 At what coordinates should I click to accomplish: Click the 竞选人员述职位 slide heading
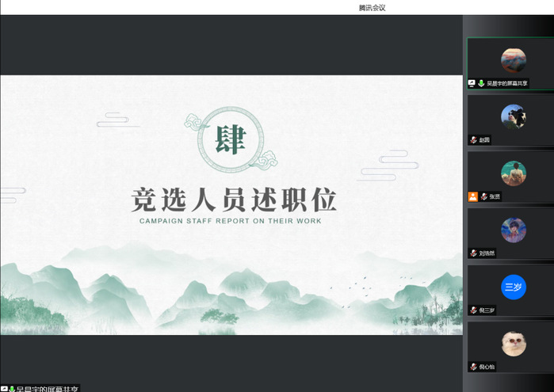click(234, 198)
